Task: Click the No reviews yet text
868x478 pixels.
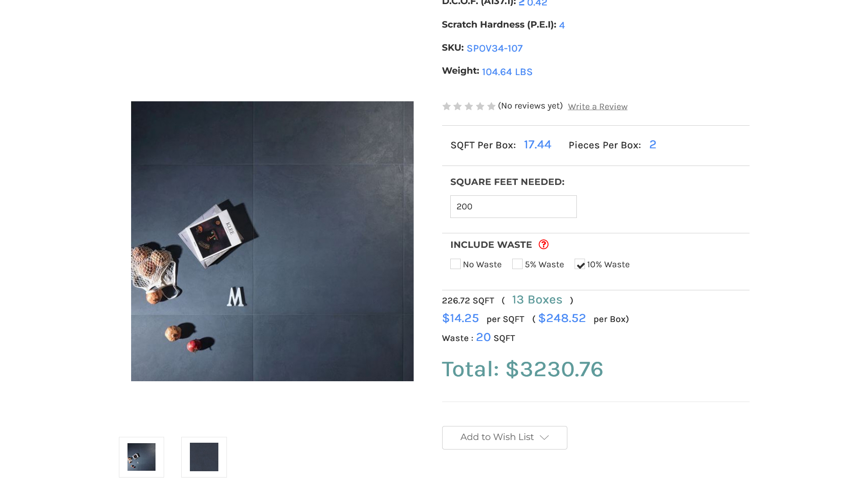Action: pos(530,106)
